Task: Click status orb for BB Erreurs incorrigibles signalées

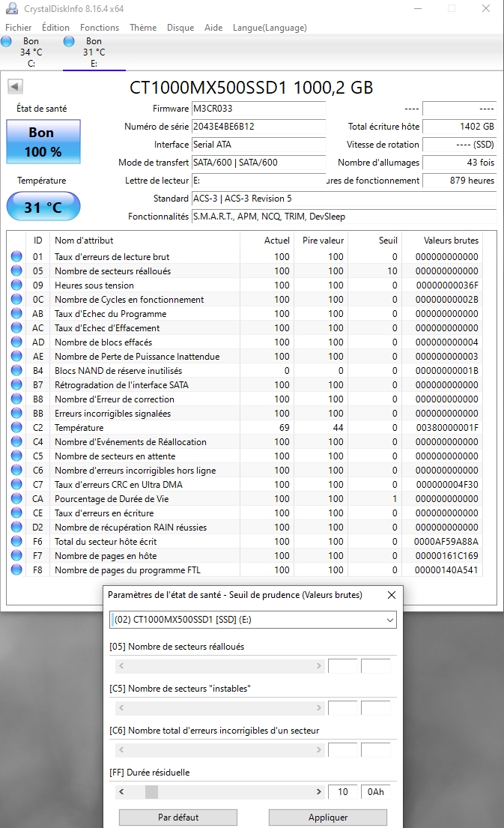Action: [x=17, y=413]
